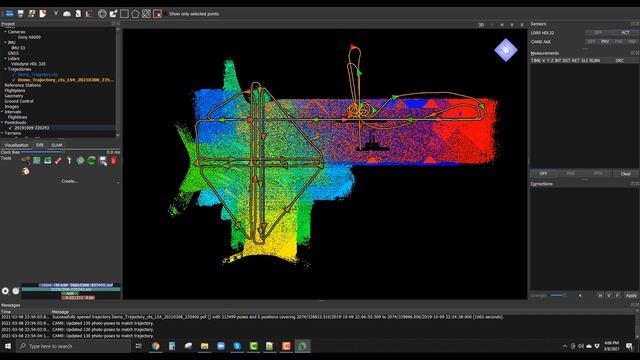Click the Apply button in Corrections

(631, 296)
